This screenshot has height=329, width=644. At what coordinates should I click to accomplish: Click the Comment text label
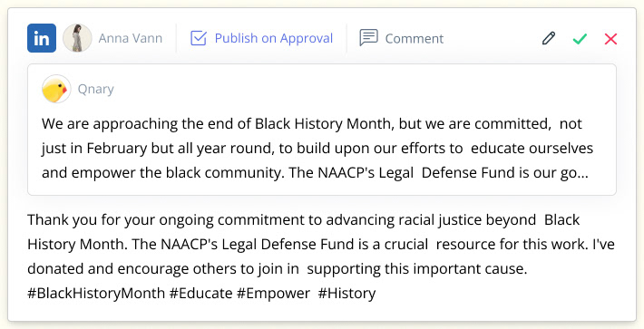pos(414,39)
